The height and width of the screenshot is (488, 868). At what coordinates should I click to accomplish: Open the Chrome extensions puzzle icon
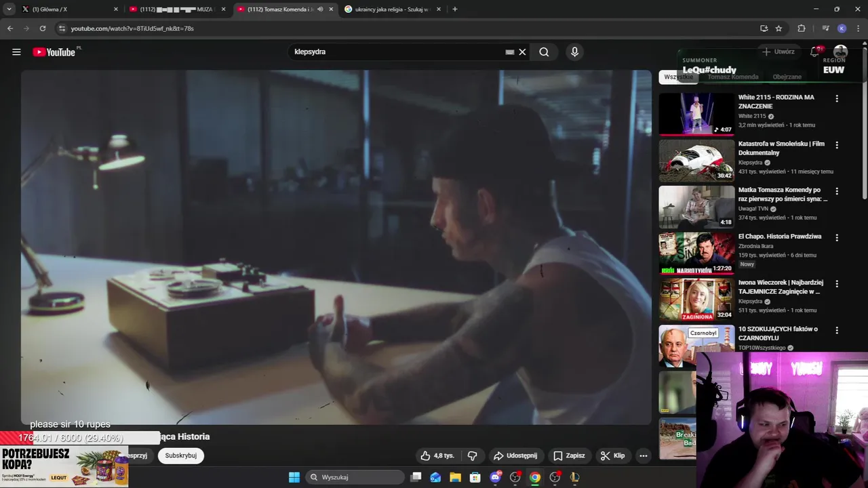coord(802,28)
